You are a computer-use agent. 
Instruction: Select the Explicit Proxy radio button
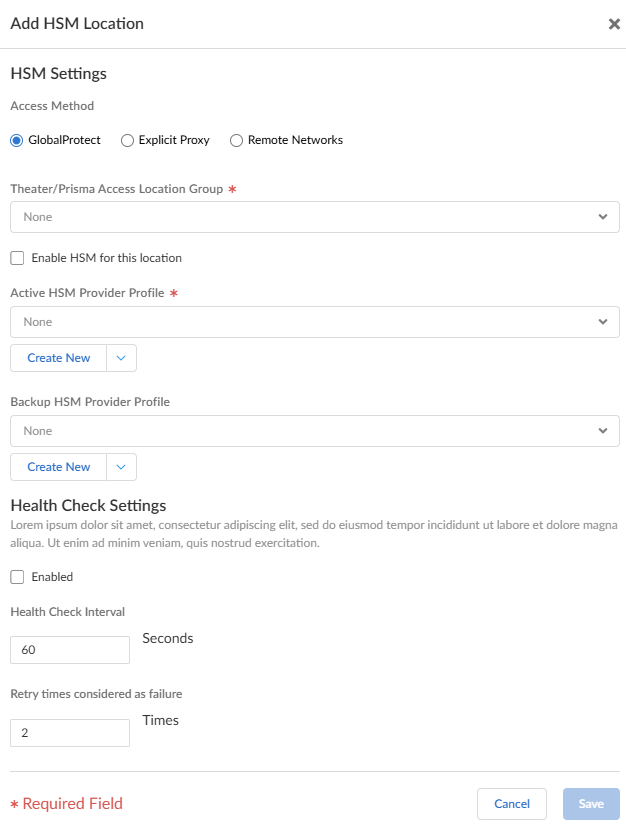127,141
